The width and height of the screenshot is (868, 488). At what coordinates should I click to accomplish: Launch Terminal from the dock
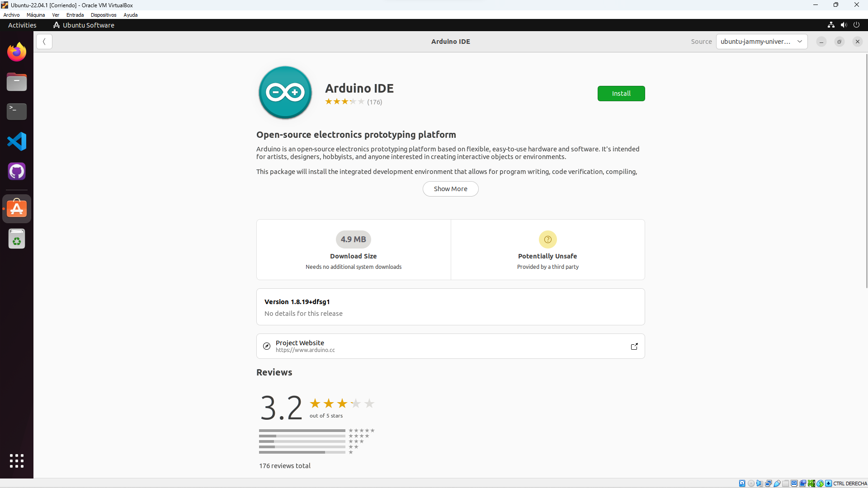pyautogui.click(x=17, y=112)
